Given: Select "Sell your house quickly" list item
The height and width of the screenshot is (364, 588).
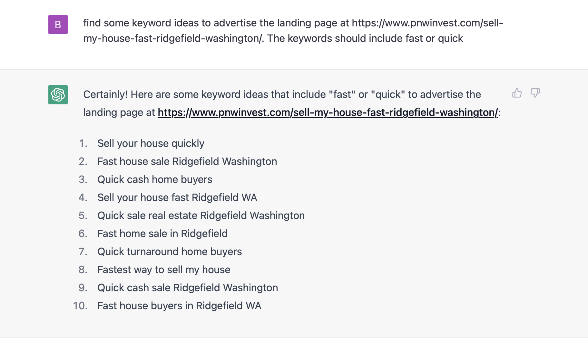Looking at the screenshot, I should point(151,143).
